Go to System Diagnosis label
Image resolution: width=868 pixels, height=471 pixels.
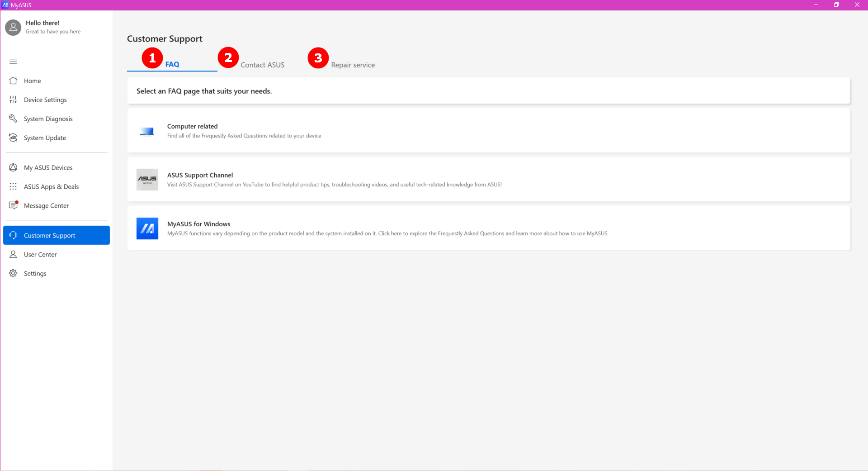click(48, 119)
